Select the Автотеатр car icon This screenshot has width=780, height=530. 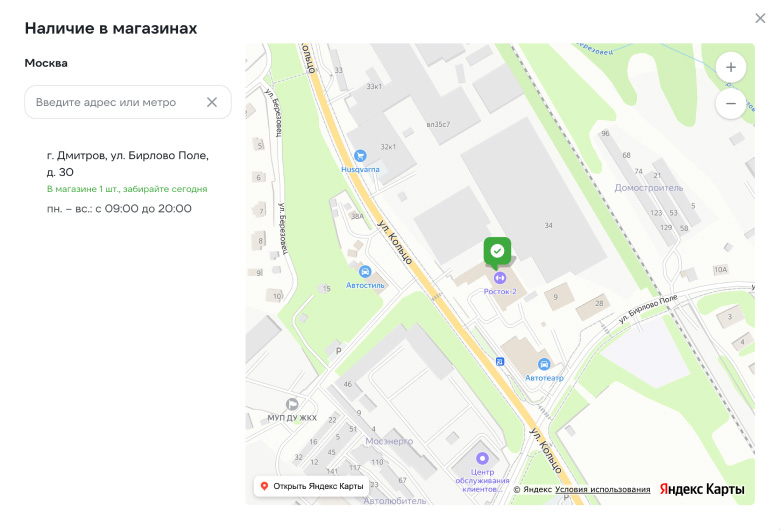pyautogui.click(x=544, y=364)
